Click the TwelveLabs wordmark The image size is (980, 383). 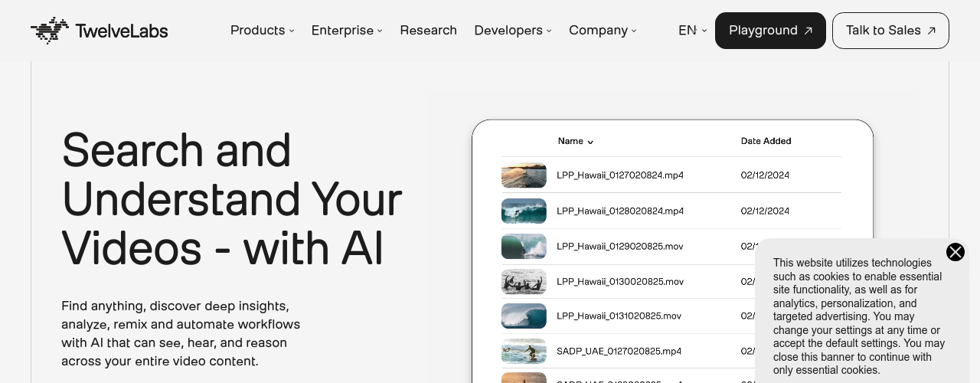122,31
